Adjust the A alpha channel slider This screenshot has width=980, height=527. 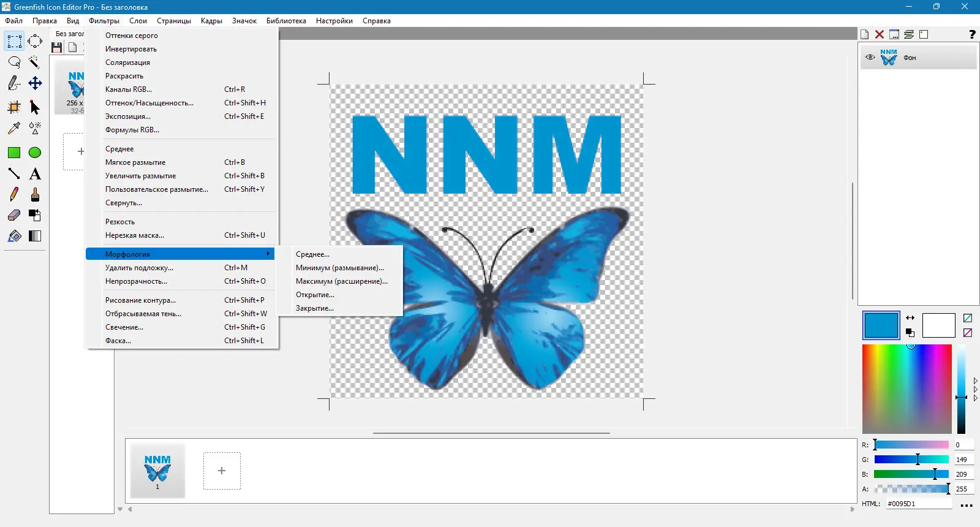tap(911, 489)
